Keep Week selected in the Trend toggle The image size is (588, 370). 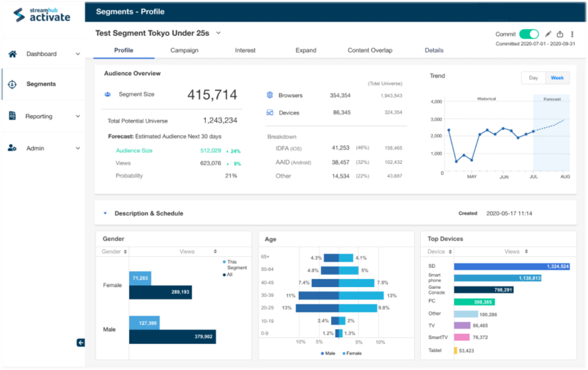[x=557, y=78]
